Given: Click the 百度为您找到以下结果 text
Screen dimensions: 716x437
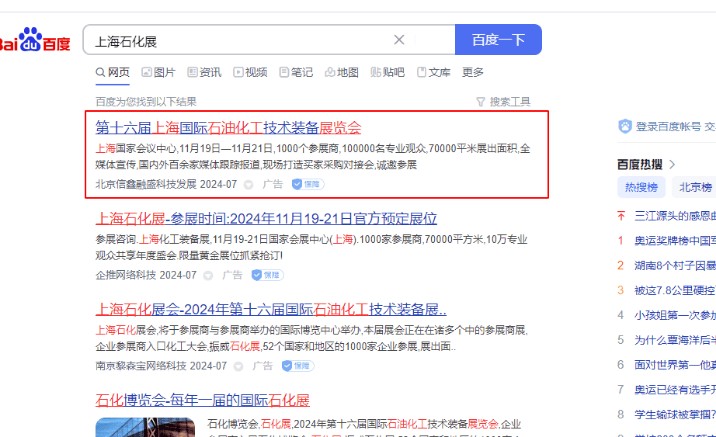Looking at the screenshot, I should (146, 101).
